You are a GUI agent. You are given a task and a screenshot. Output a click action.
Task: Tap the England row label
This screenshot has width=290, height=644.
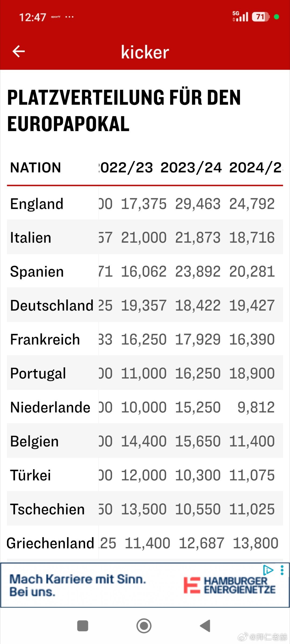[x=37, y=204]
